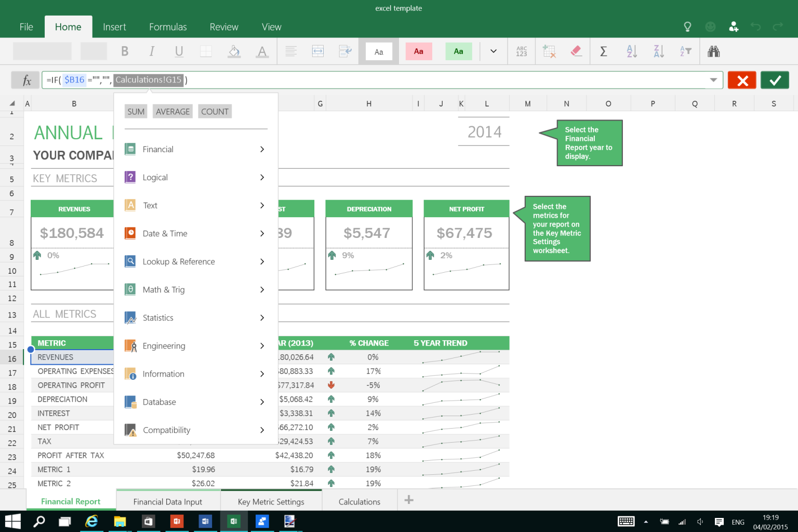
Task: Click the insert cells icon
Action: click(549, 51)
